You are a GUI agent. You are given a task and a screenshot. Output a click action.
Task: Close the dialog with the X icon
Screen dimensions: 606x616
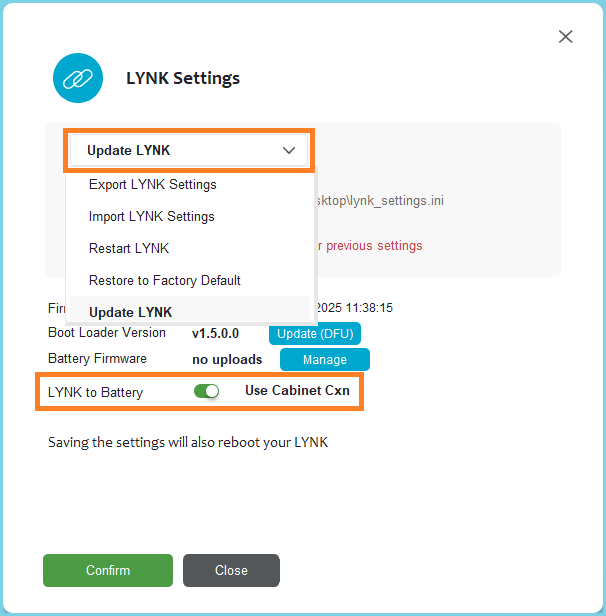[x=565, y=37]
